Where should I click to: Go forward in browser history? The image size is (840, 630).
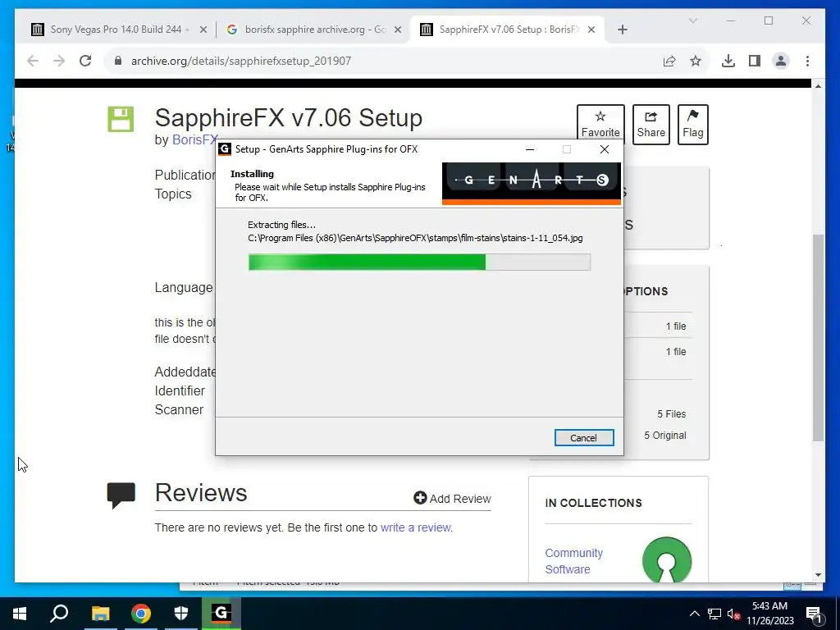point(59,61)
